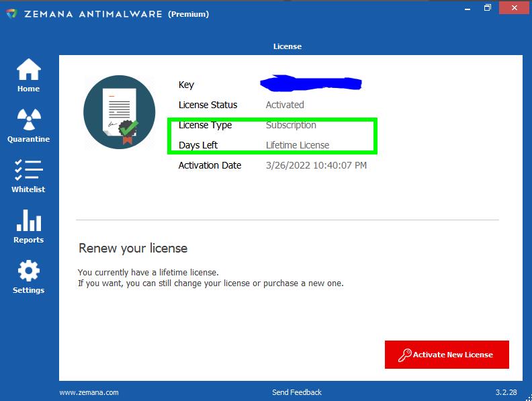Click the Lifetime License days left value
The height and width of the screenshot is (401, 532).
pyautogui.click(x=298, y=145)
